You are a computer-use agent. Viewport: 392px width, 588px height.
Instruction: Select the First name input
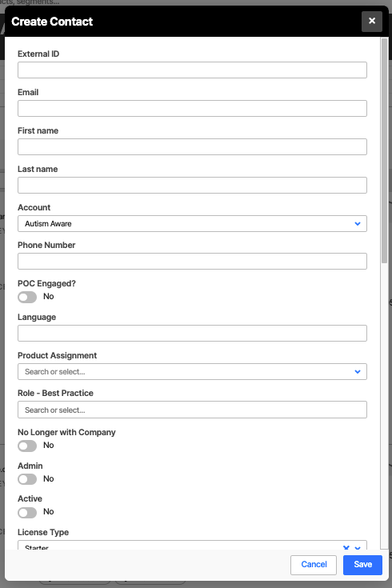pos(192,146)
